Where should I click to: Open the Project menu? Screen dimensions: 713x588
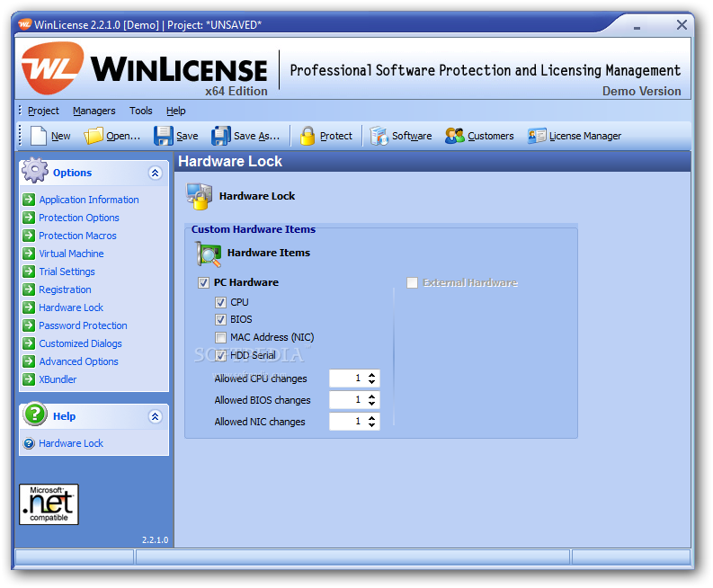[x=43, y=111]
